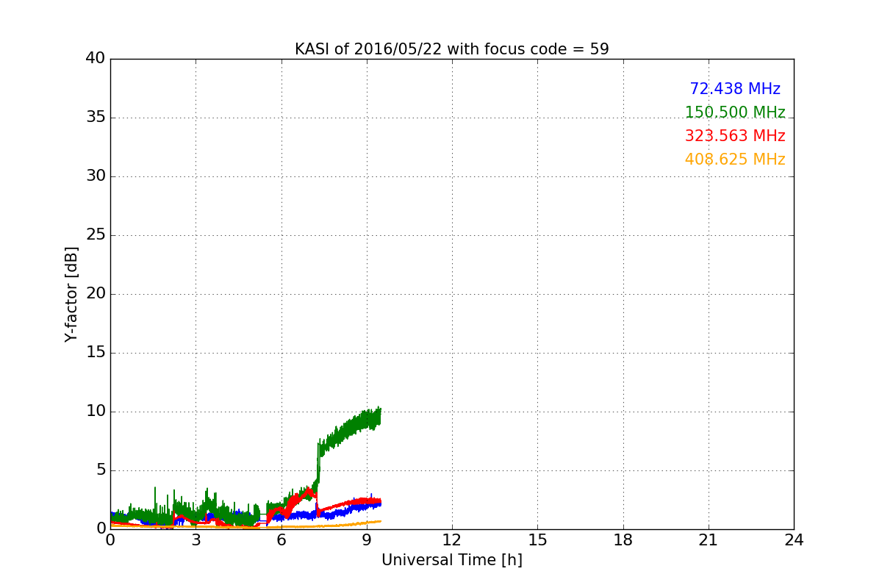Click x-axis tick label 18
This screenshot has height=588, width=882.
click(x=623, y=540)
